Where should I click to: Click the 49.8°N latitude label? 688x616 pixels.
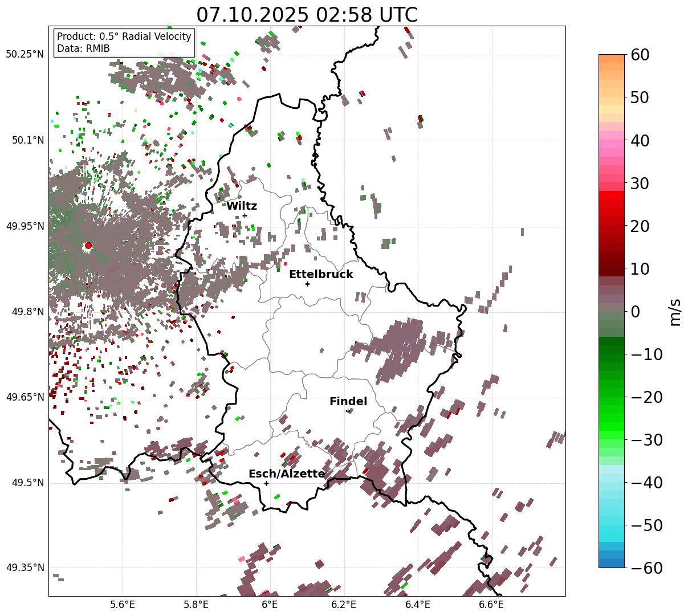click(x=27, y=312)
